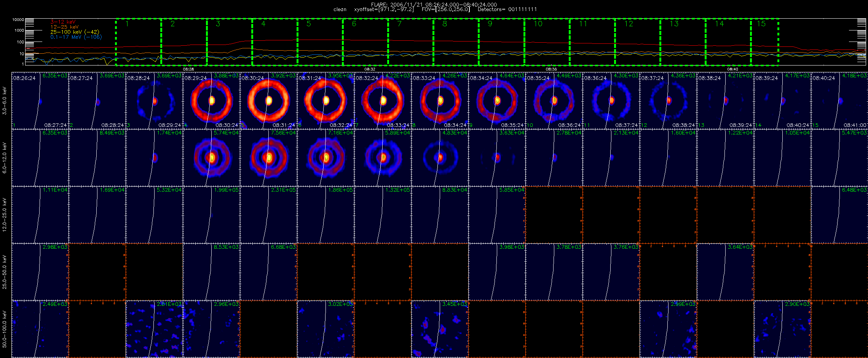Screen dimensions: 868x358
Task: Open the 3.0-6.0 keV image at 08:30:24
Action: coord(269,101)
